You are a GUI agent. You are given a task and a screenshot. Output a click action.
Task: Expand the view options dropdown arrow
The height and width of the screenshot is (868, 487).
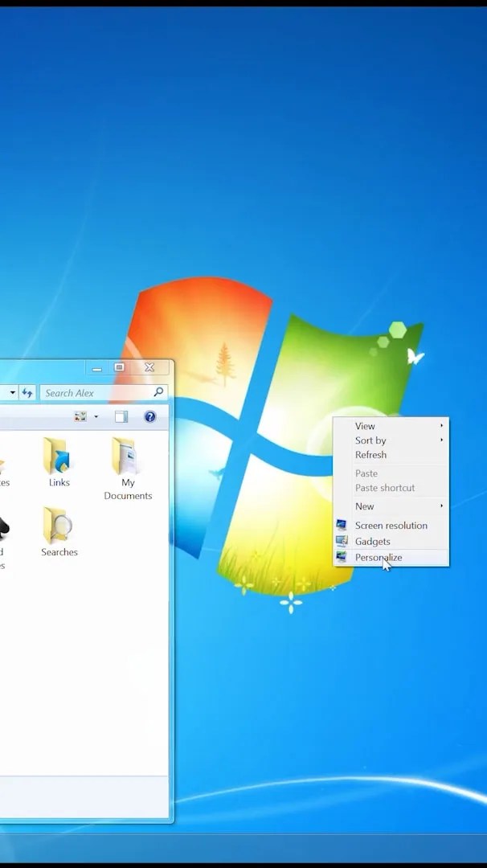pyautogui.click(x=96, y=417)
